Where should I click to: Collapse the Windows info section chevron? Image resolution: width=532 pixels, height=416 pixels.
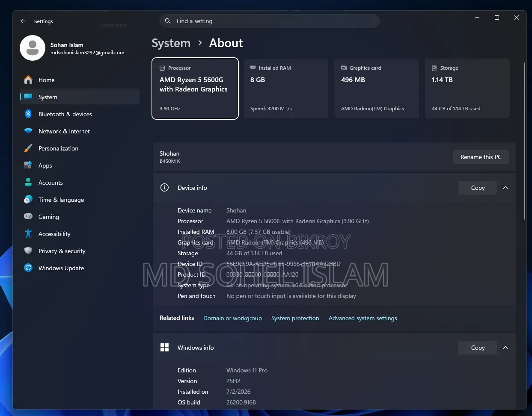[505, 348]
